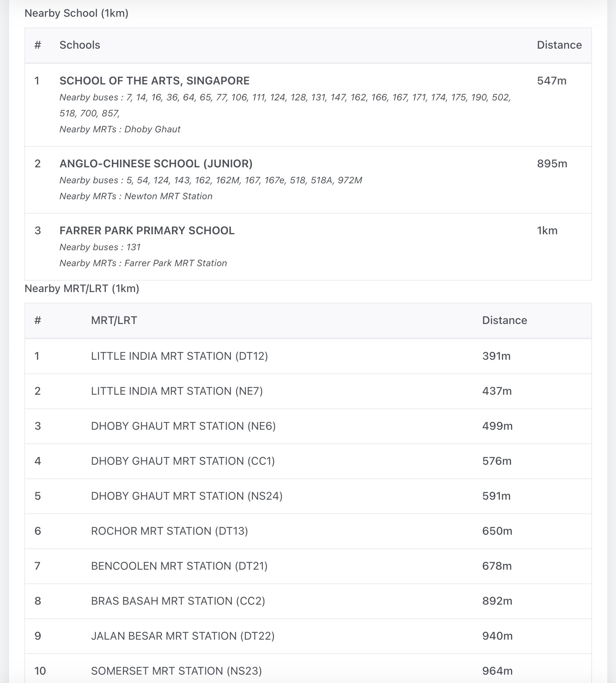Click Somerset MRT Station (NS23) row
Viewport: 616px width, 683px height.
pyautogui.click(x=177, y=671)
